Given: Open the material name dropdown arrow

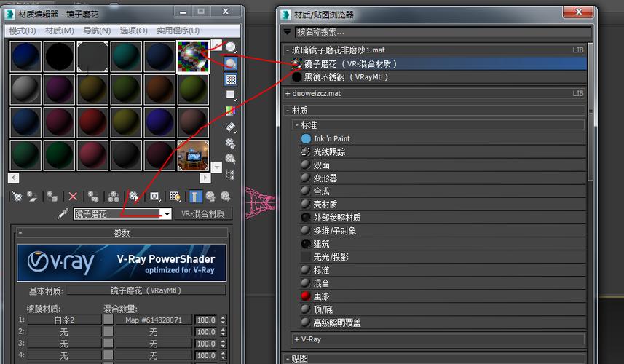Looking at the screenshot, I should [167, 214].
